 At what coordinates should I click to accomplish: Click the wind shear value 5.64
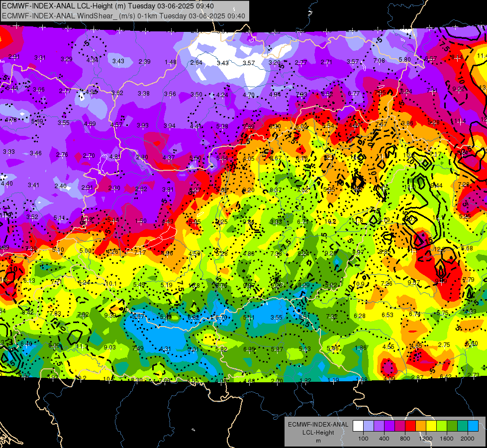222,158
